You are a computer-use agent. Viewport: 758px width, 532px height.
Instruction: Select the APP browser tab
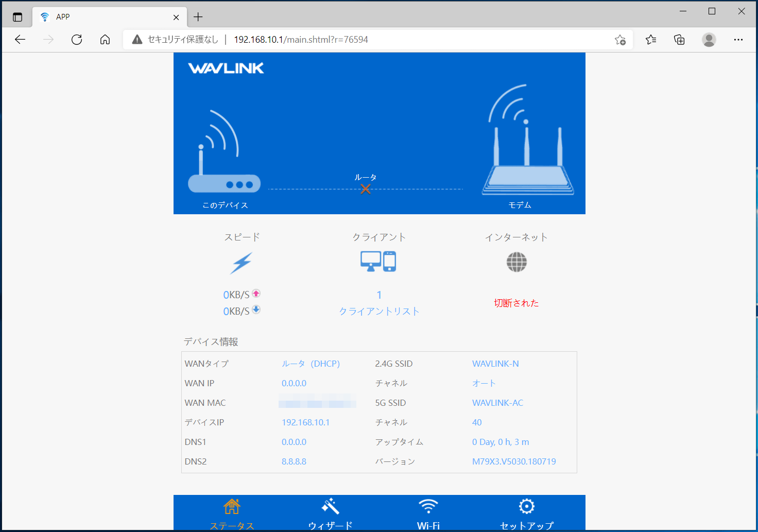109,17
